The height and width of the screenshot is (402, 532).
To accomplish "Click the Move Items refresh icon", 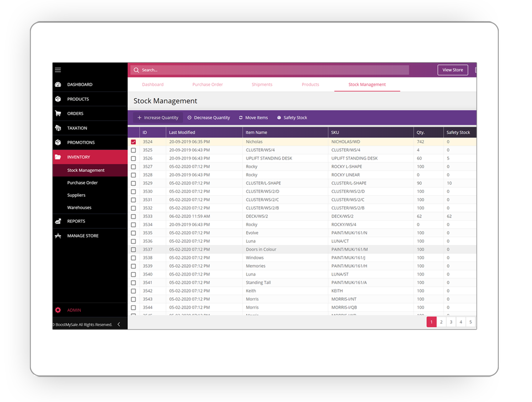I will coord(241,118).
